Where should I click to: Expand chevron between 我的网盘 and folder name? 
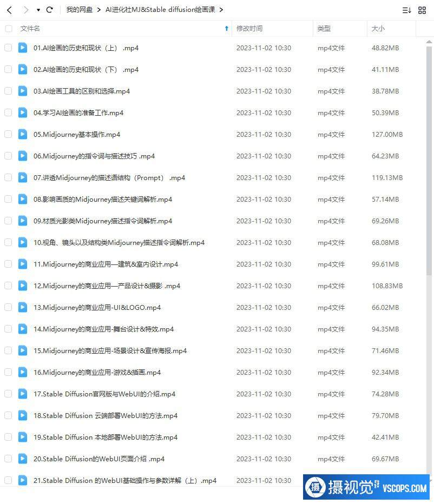coord(99,10)
